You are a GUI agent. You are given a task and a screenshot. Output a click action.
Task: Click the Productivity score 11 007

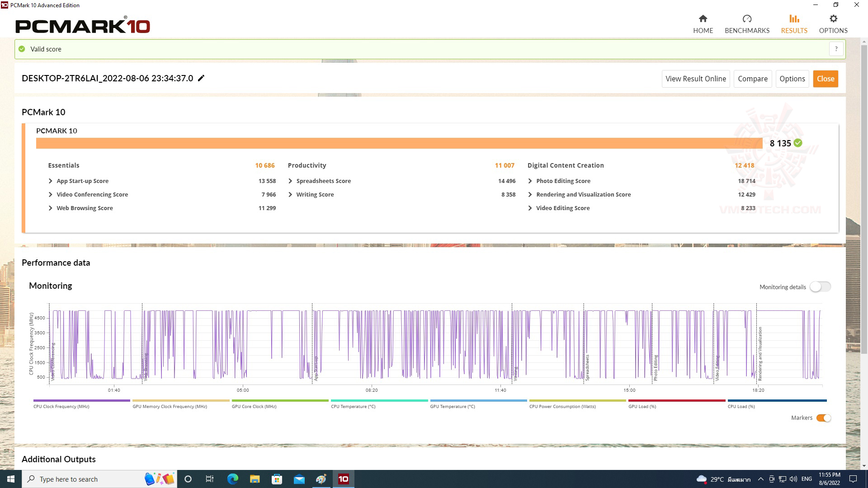(x=505, y=165)
